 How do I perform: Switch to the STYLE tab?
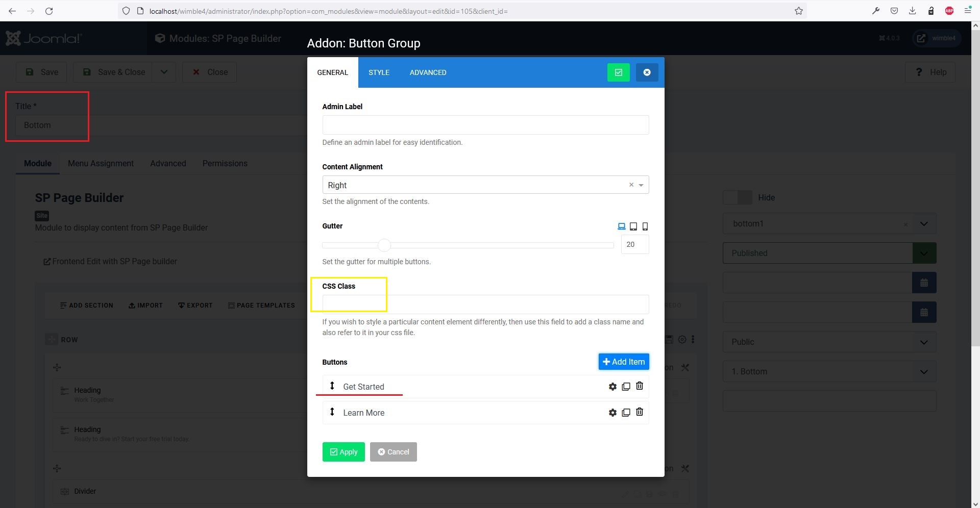(x=379, y=72)
